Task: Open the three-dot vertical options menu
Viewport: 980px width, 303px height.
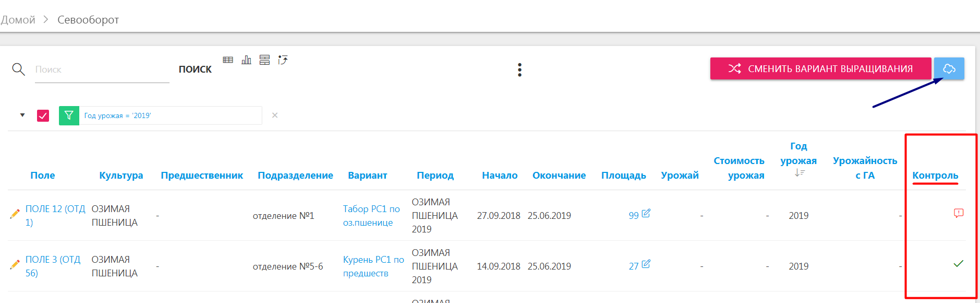Action: pyautogui.click(x=519, y=70)
